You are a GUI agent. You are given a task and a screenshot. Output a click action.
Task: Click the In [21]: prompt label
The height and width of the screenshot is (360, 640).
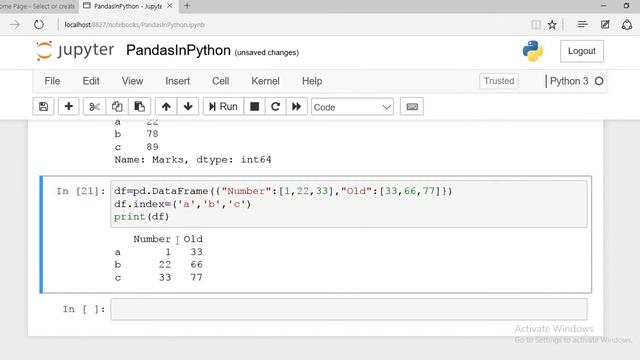pyautogui.click(x=80, y=191)
